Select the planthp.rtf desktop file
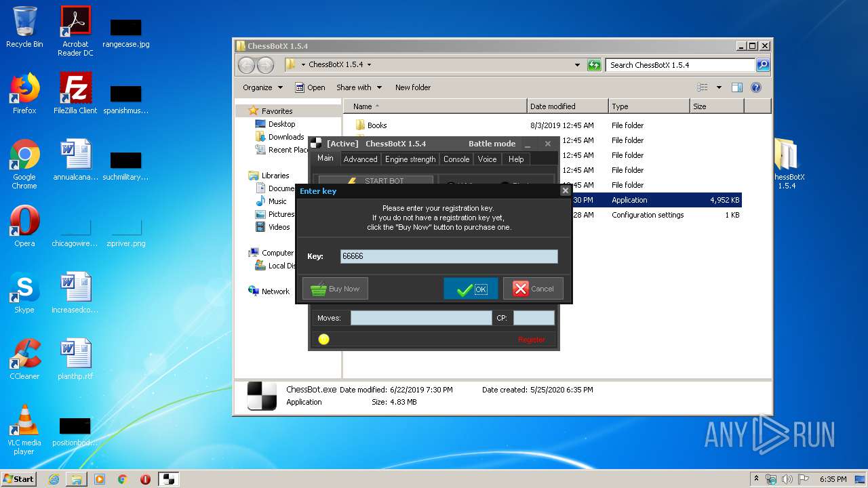Screen dimensions: 868x488 75,359
